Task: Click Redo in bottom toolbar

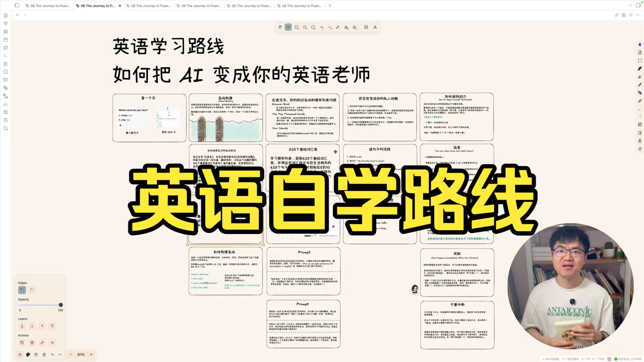Action: [60, 355]
